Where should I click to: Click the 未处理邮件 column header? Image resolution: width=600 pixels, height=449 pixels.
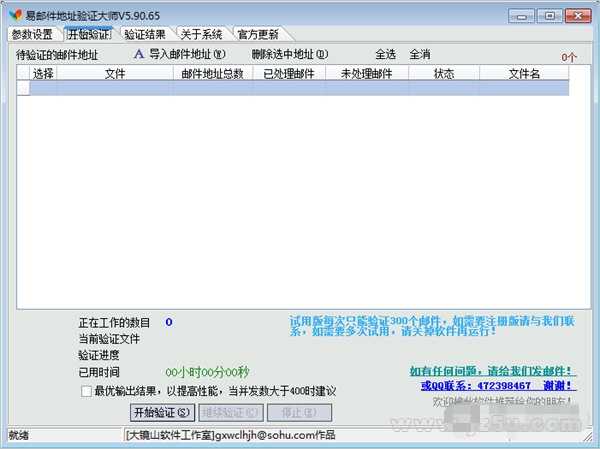tap(367, 73)
